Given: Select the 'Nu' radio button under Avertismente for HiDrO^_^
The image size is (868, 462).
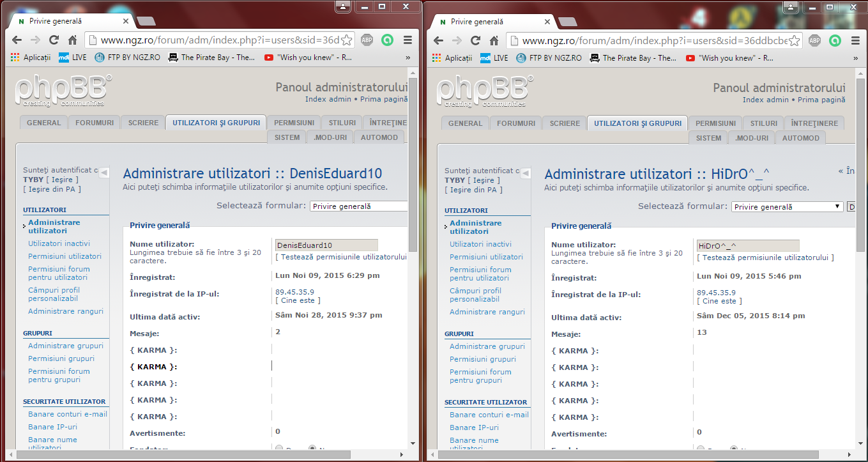Looking at the screenshot, I should 734,449.
